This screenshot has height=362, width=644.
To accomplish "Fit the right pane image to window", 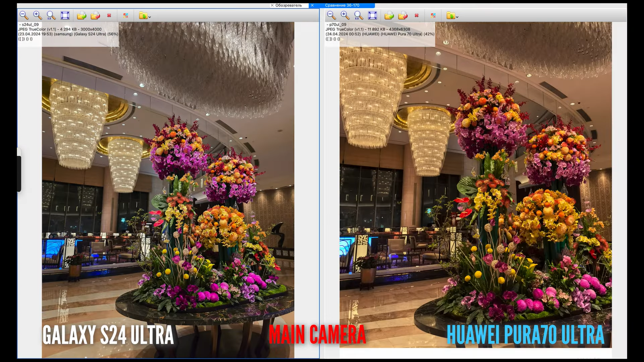I will (x=373, y=15).
